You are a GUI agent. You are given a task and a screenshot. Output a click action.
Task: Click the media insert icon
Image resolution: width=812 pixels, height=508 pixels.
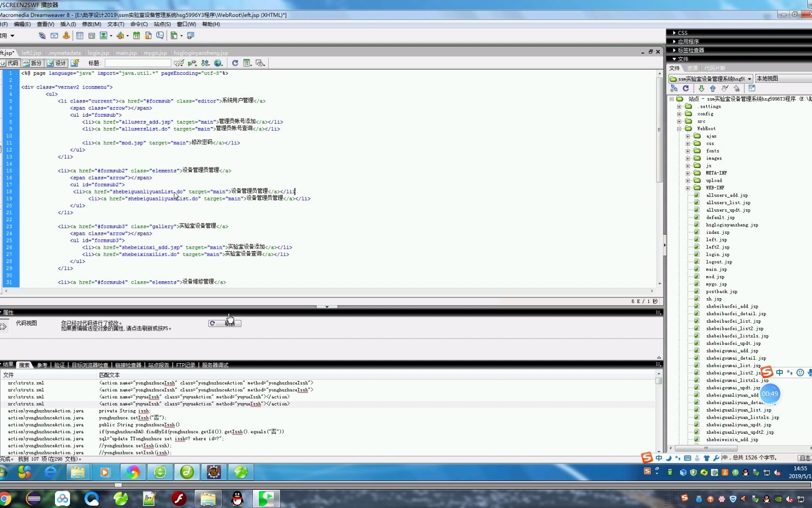(120, 36)
